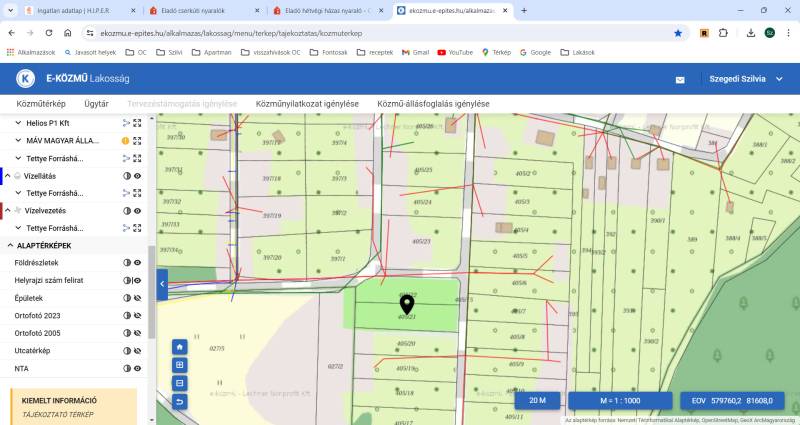Adjust opacity icon for Földrészletek layer
Image resolution: width=800 pixels, height=425 pixels.
[x=127, y=263]
